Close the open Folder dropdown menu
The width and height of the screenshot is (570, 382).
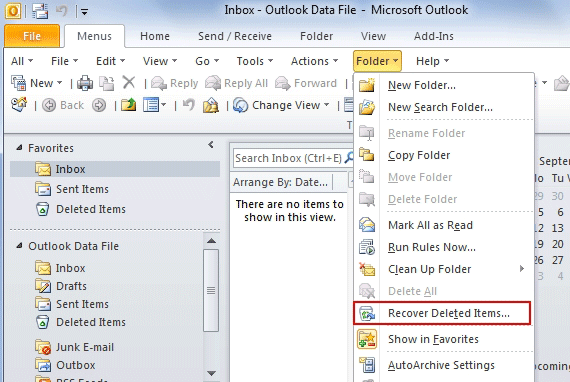(x=377, y=61)
